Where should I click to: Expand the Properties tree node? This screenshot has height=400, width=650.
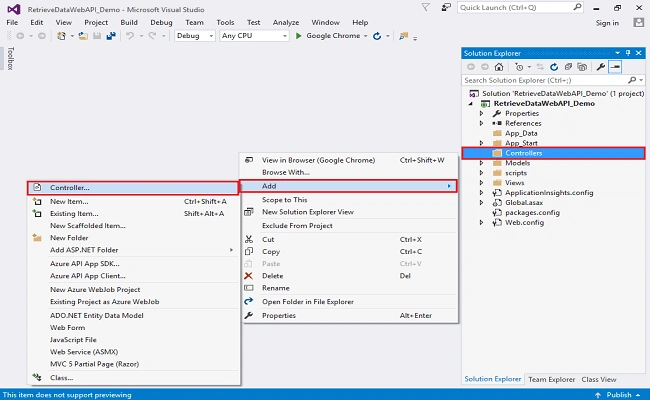[481, 113]
